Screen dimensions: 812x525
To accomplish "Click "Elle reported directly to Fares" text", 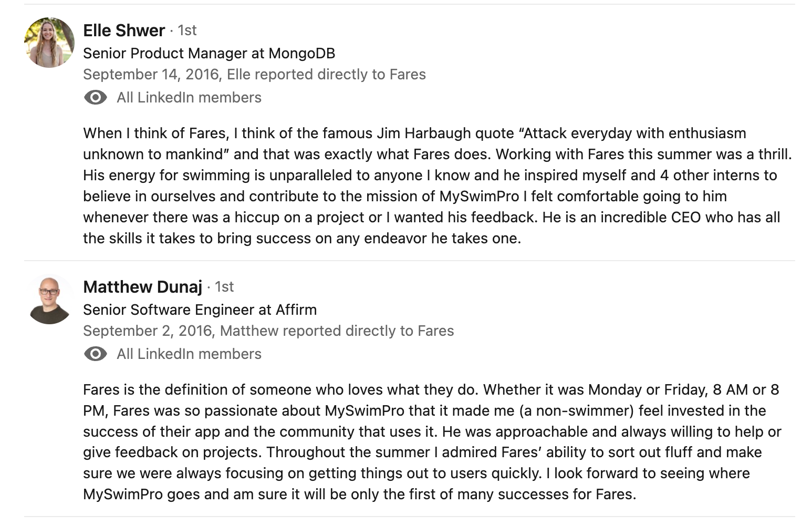I will [x=326, y=75].
